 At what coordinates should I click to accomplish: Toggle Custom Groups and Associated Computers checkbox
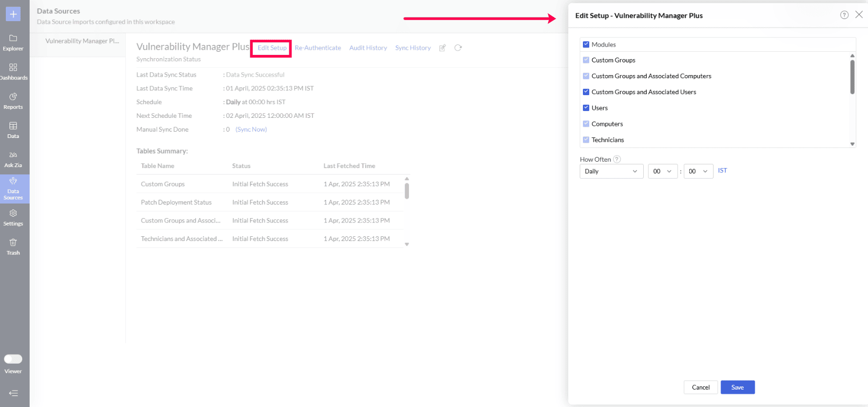pos(586,76)
